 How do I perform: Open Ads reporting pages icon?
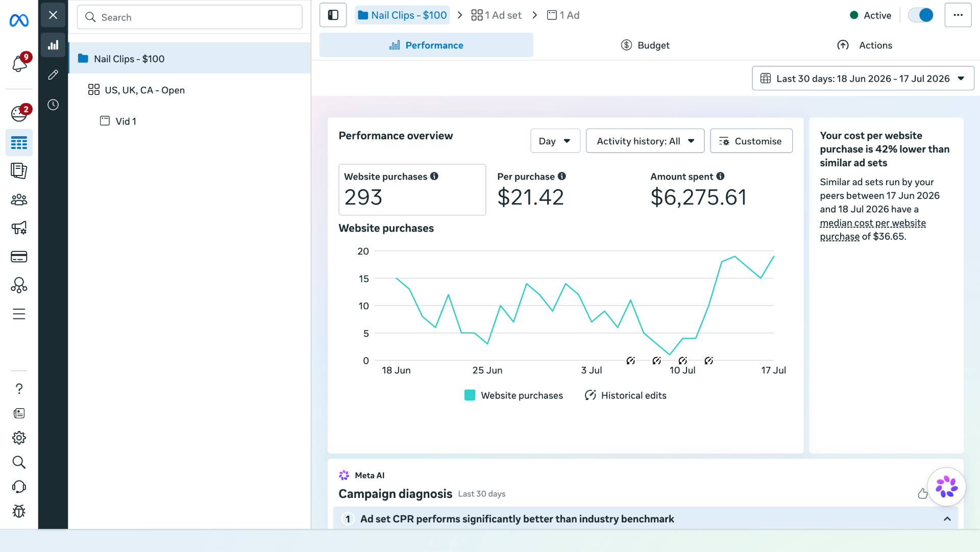pyautogui.click(x=19, y=171)
